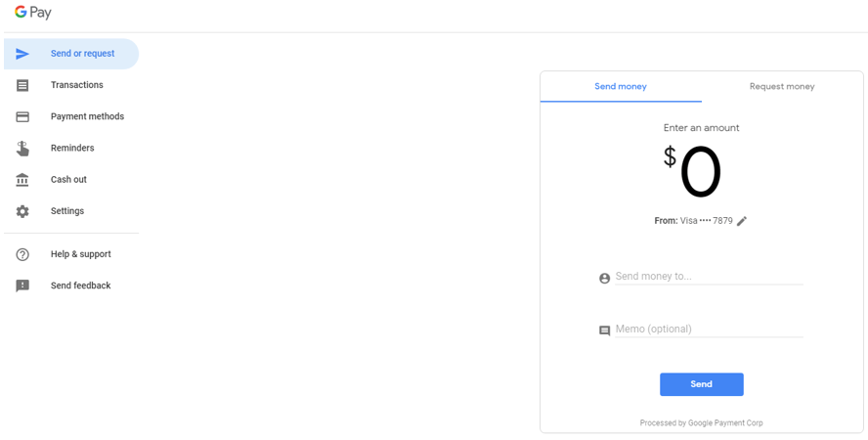Edit the Visa 7879 payment source
The width and height of the screenshot is (868, 440).
pyautogui.click(x=742, y=221)
